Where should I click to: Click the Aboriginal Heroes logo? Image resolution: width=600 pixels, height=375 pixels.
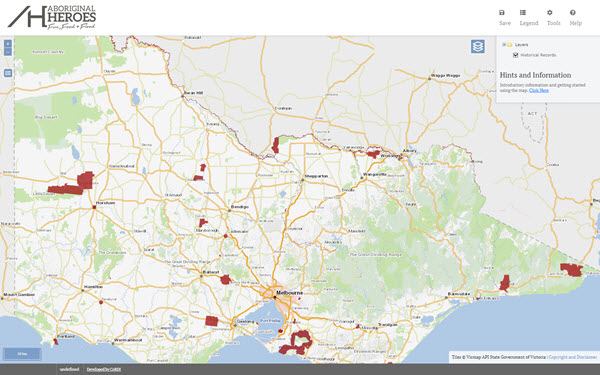52,17
